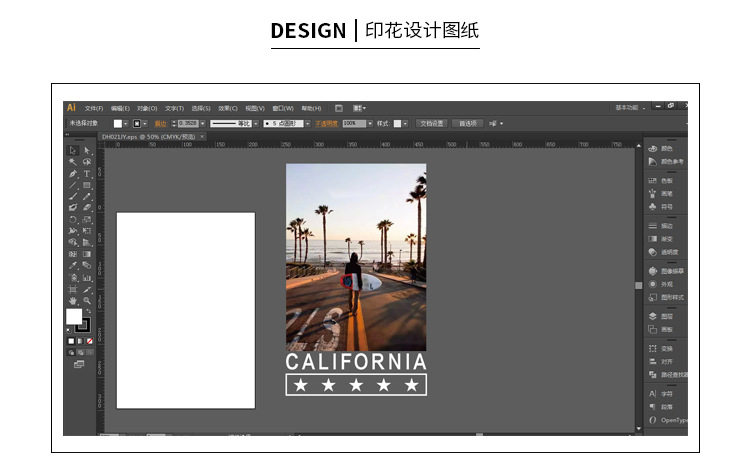Select the Free Transform tool
This screenshot has height=464, width=750.
pyautogui.click(x=87, y=231)
